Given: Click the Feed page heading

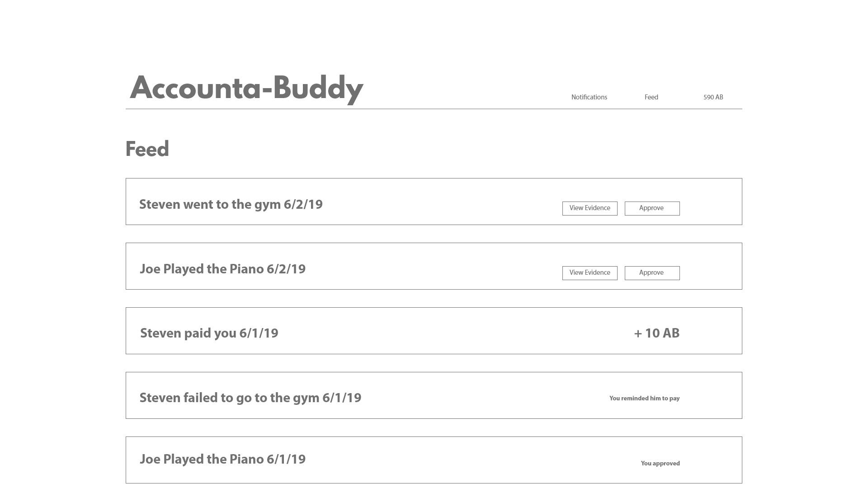Looking at the screenshot, I should [147, 149].
